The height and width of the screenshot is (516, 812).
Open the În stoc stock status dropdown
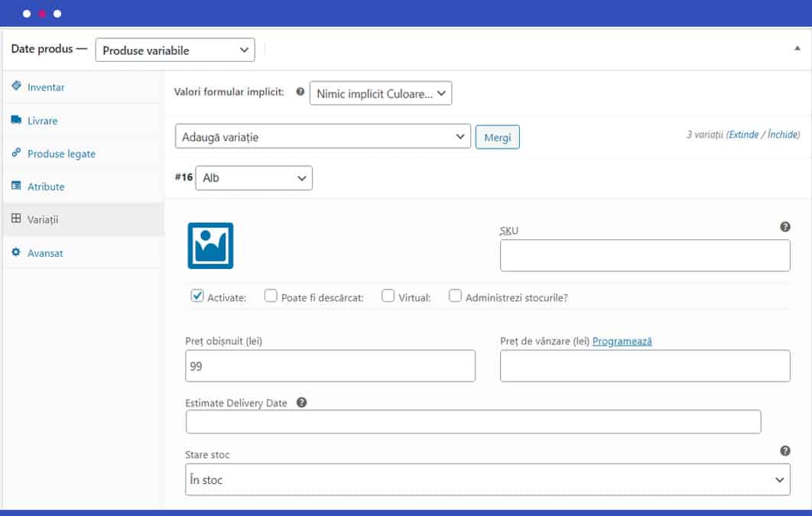click(487, 479)
